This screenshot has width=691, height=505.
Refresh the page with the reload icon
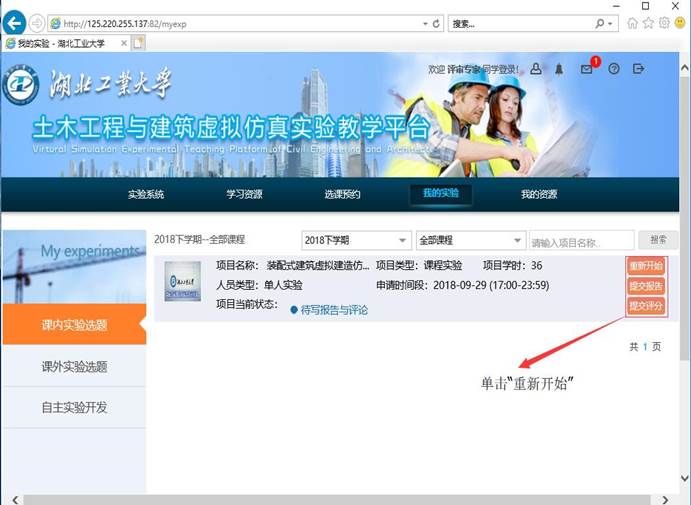tap(436, 23)
